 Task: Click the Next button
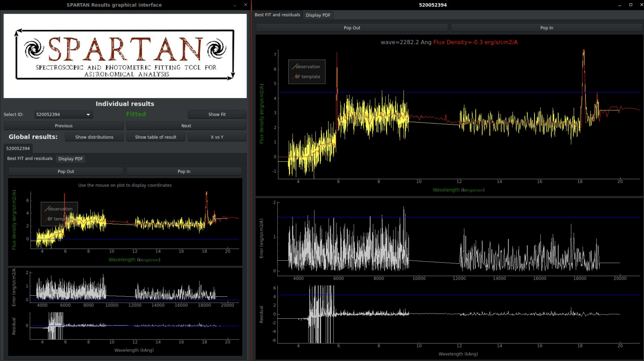pyautogui.click(x=186, y=126)
